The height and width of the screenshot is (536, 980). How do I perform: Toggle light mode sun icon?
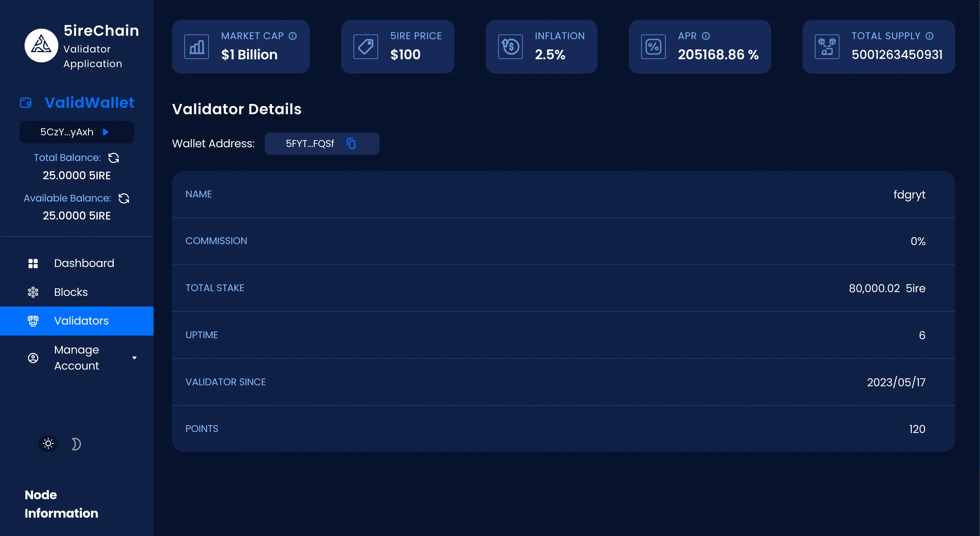(x=47, y=443)
